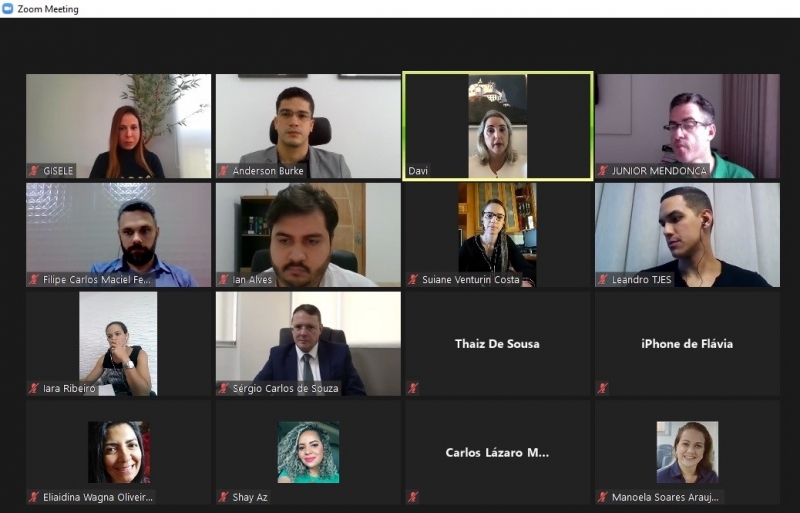Image resolution: width=800 pixels, height=513 pixels.
Task: Click the Thaiz De Sousa name tile
Action: click(x=497, y=344)
